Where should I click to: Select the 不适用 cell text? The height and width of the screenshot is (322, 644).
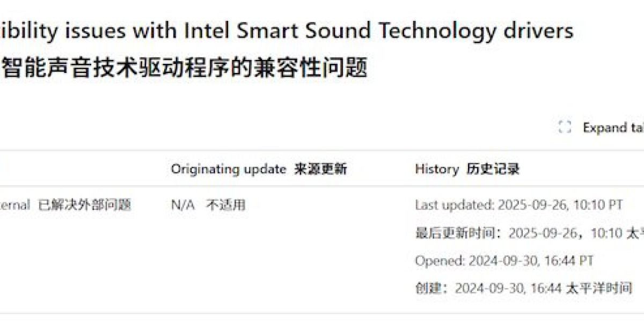click(x=226, y=205)
